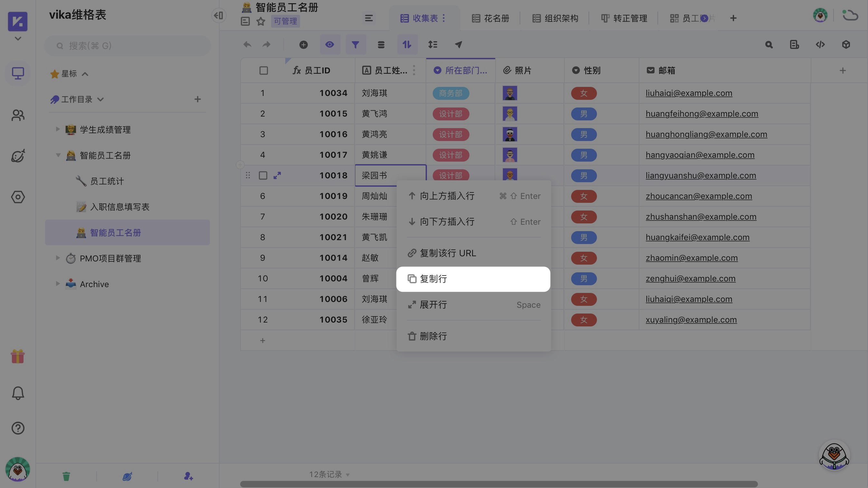Open the API panel icon
868x488 pixels.
[x=820, y=44]
